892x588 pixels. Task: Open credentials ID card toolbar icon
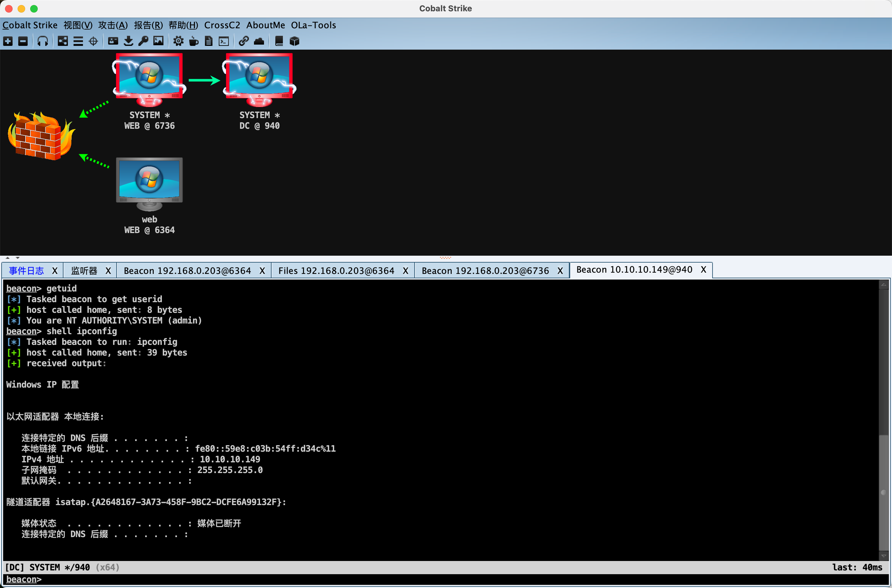tap(113, 41)
